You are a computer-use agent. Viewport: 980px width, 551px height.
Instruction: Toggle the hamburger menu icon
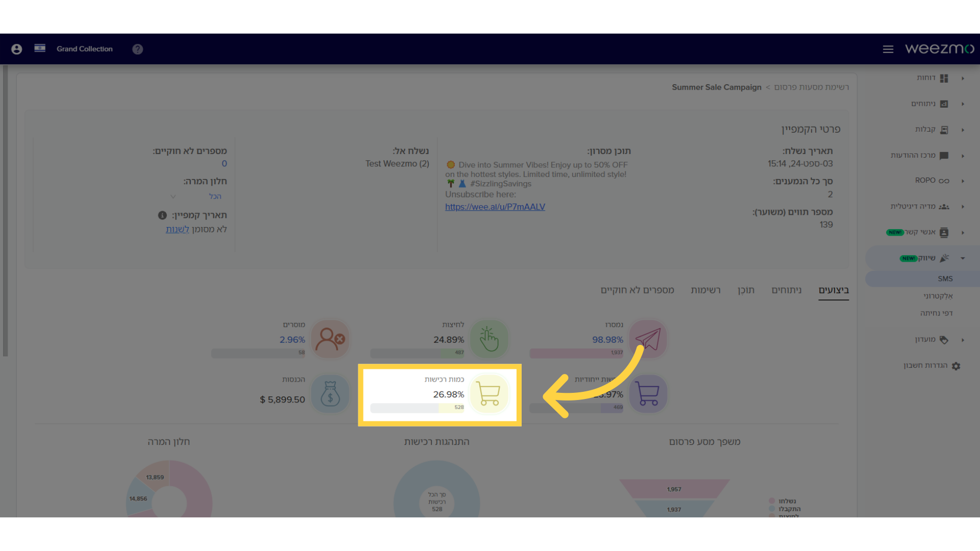click(888, 49)
